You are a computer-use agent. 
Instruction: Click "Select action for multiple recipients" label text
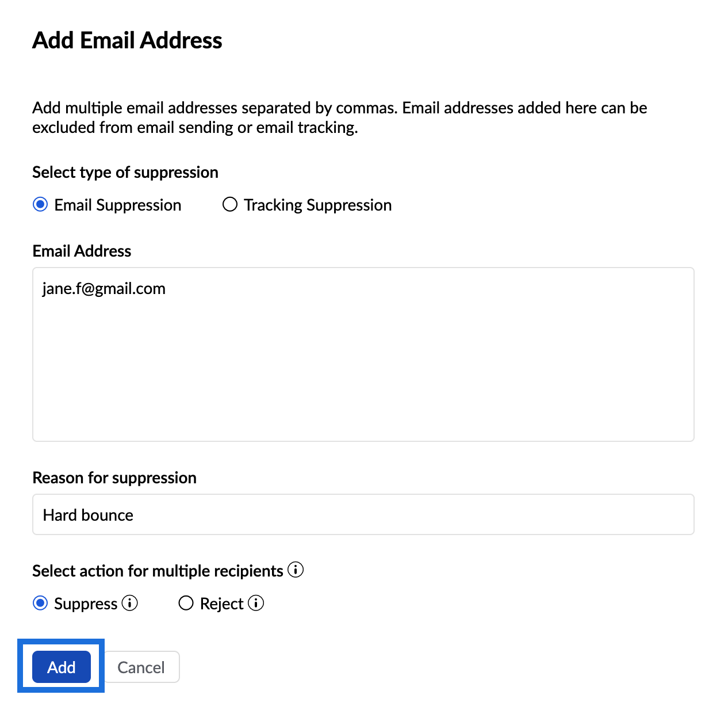(158, 571)
